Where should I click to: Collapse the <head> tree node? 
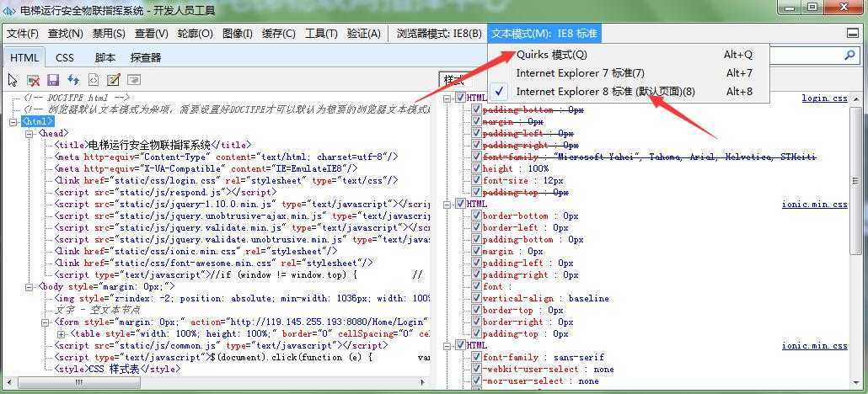(x=29, y=133)
